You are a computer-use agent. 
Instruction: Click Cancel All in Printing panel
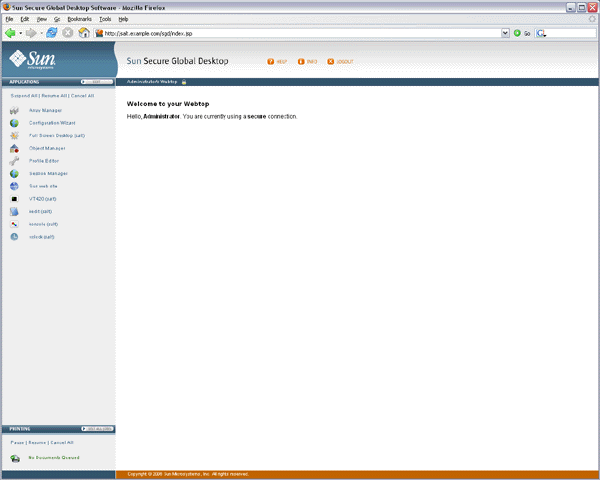coord(62,442)
